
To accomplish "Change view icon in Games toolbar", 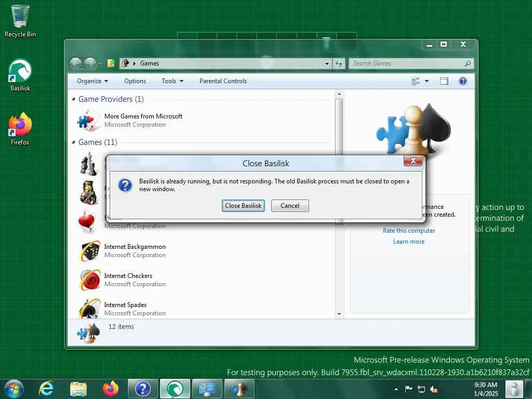I will (415, 81).
